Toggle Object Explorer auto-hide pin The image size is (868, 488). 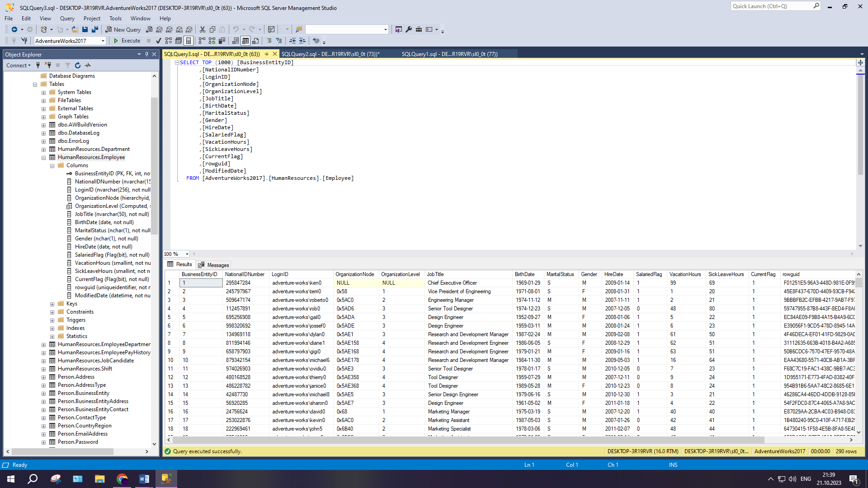point(146,54)
